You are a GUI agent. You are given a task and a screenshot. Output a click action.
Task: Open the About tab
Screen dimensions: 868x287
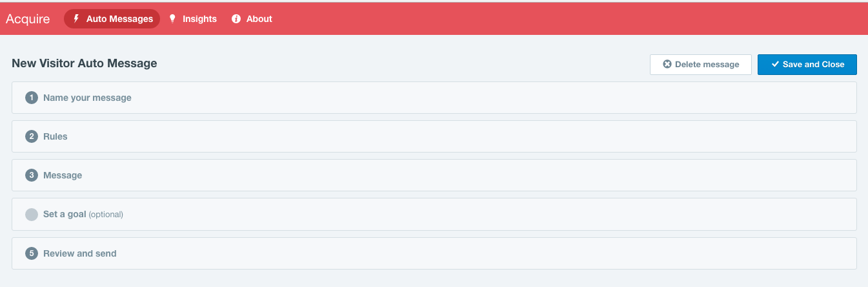[x=259, y=19]
